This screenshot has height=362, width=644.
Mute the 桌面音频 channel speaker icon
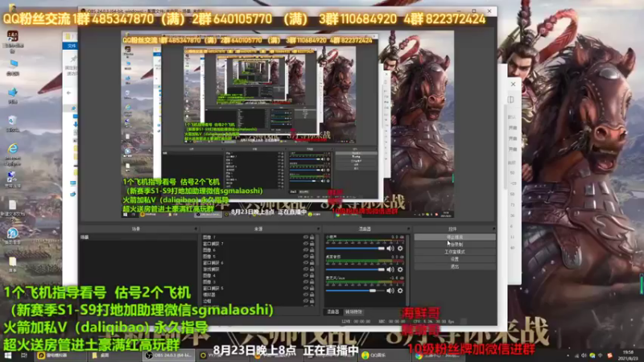[390, 269]
